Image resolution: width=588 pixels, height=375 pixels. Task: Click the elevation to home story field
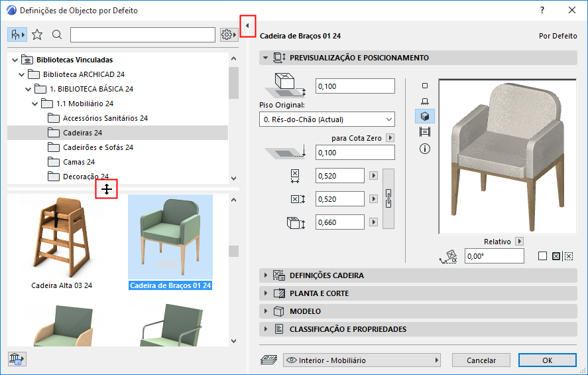(x=355, y=86)
